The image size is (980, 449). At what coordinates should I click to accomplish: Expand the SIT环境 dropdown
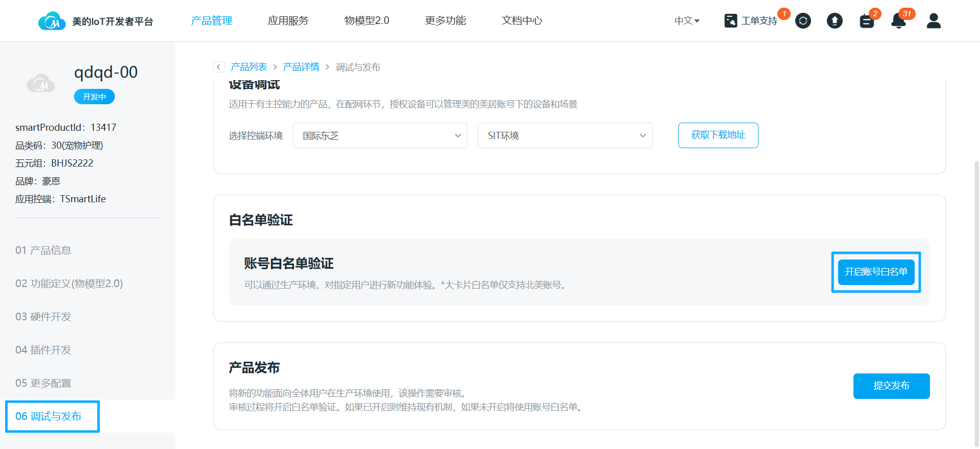565,135
